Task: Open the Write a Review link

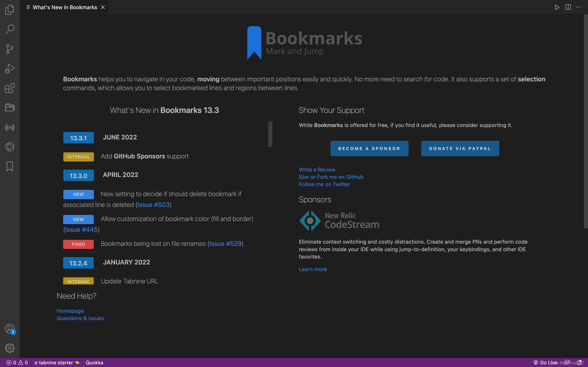Action: pyautogui.click(x=317, y=169)
